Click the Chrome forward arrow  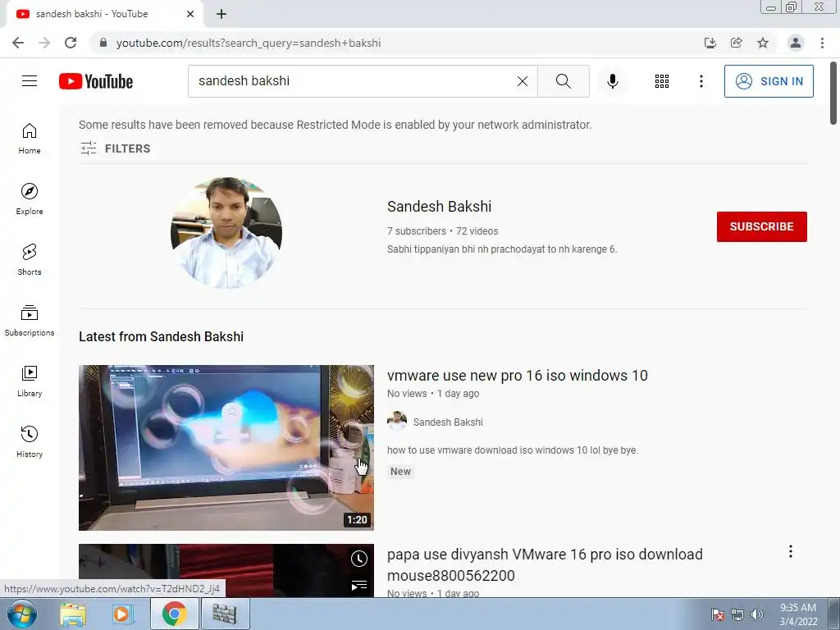[x=44, y=43]
